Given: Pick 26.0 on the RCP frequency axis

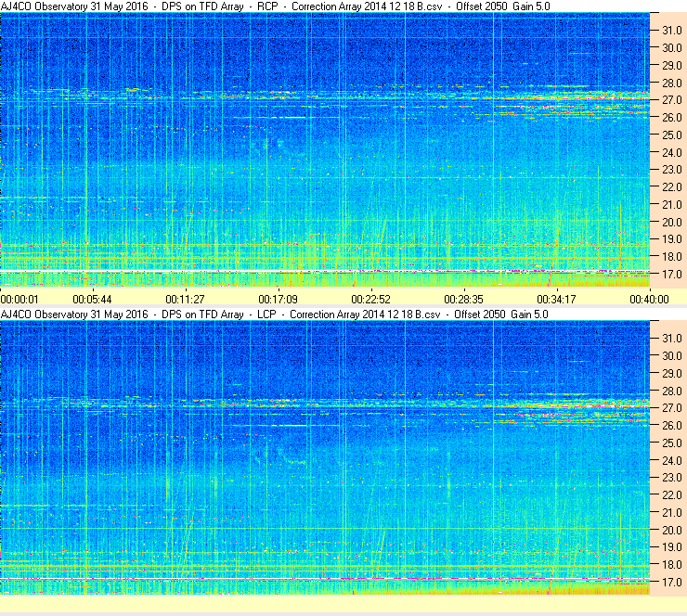Looking at the screenshot, I should click(x=671, y=118).
